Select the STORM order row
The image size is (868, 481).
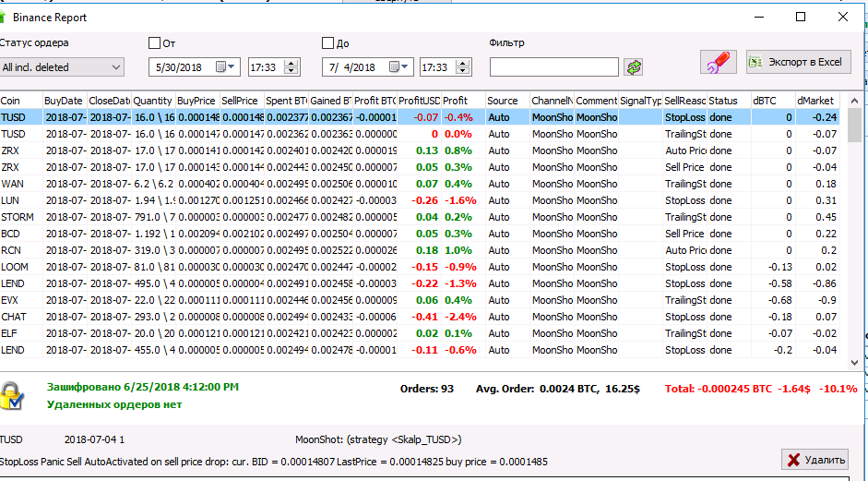coord(277,217)
